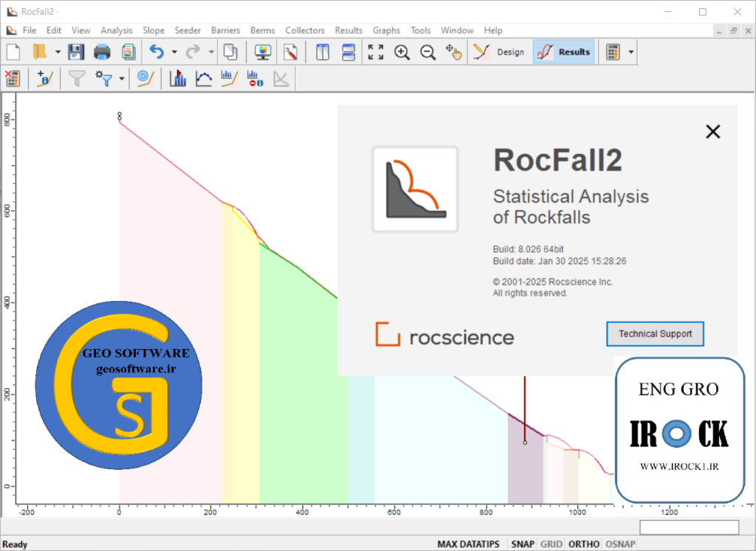
Task: Open the File menu
Action: [30, 30]
